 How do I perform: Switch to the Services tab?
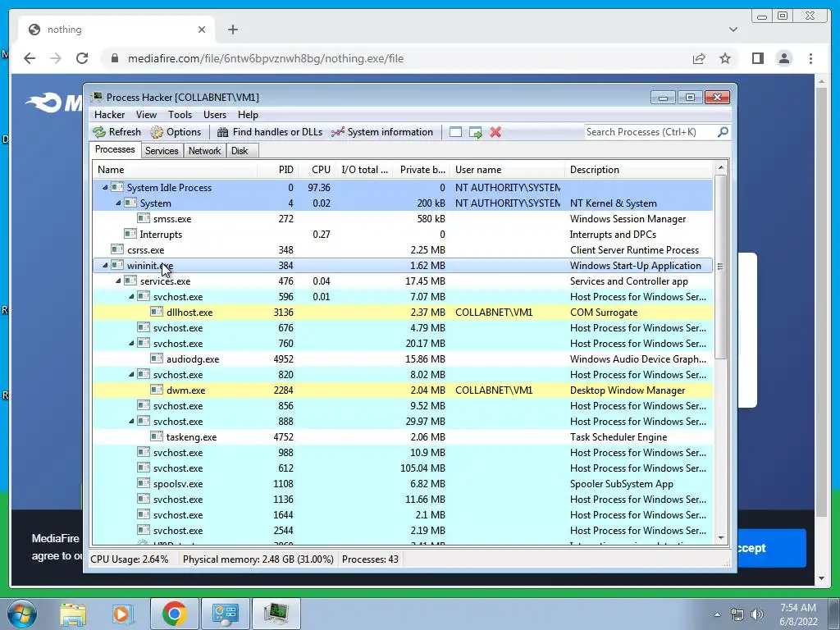point(162,151)
